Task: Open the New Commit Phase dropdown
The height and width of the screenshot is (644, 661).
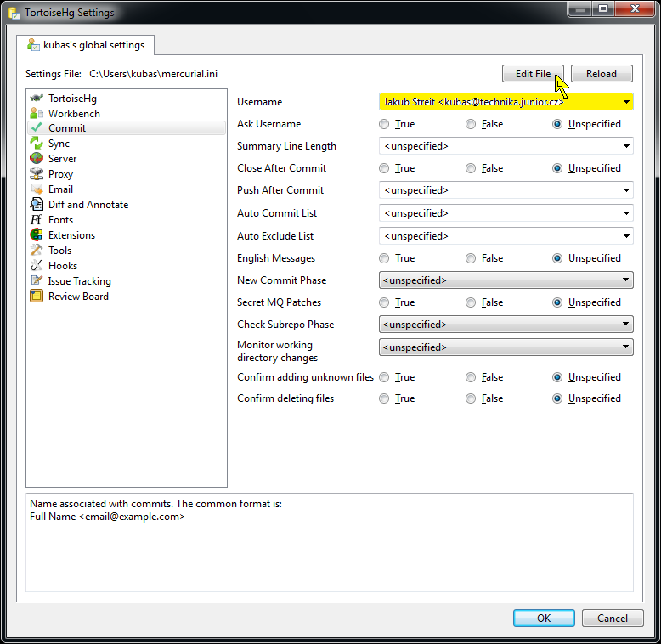Action: [506, 280]
